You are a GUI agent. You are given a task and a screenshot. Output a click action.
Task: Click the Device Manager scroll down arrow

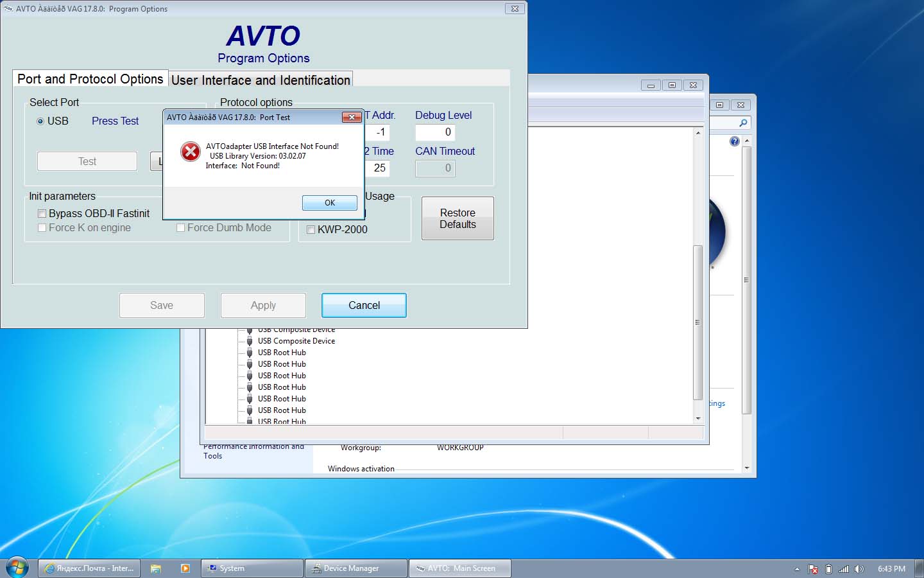coord(698,419)
